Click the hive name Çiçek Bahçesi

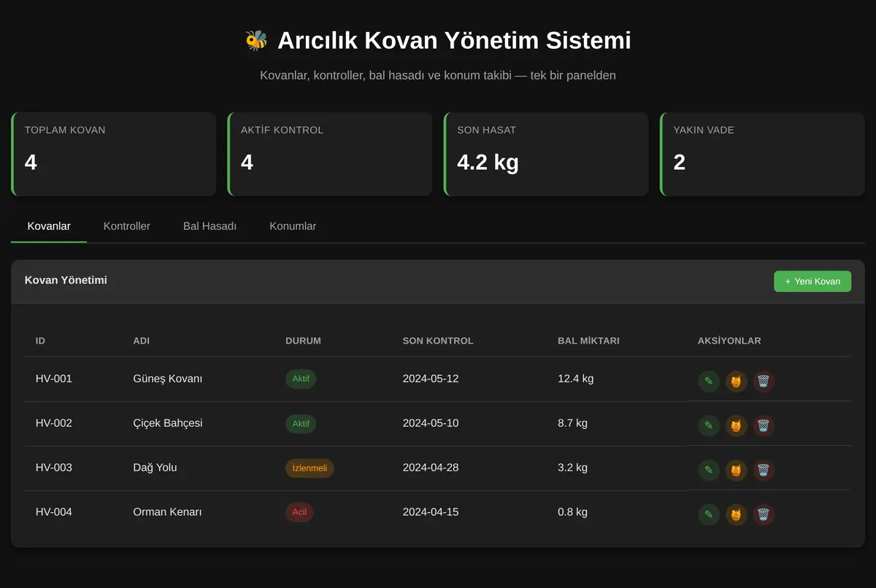pos(168,423)
